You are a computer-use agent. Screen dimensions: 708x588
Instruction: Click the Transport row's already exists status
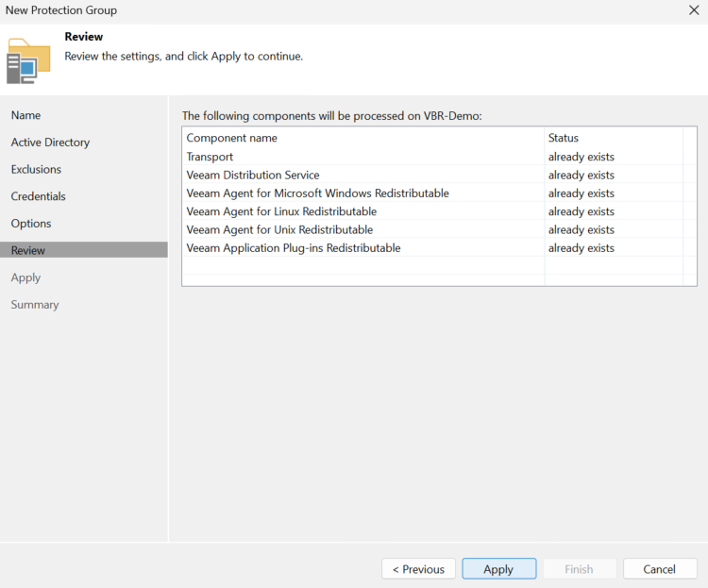coord(582,157)
